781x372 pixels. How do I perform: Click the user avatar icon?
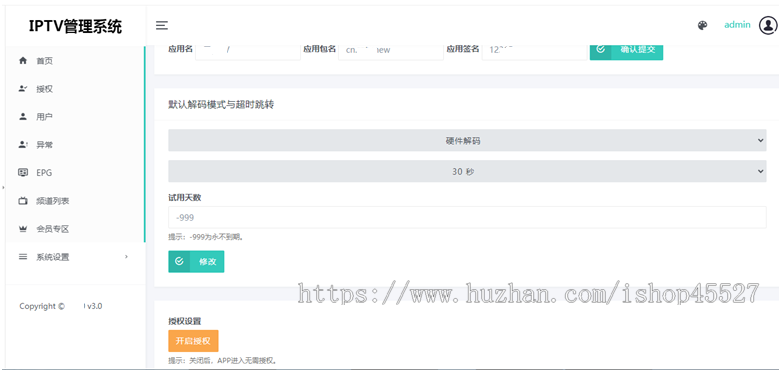[768, 25]
